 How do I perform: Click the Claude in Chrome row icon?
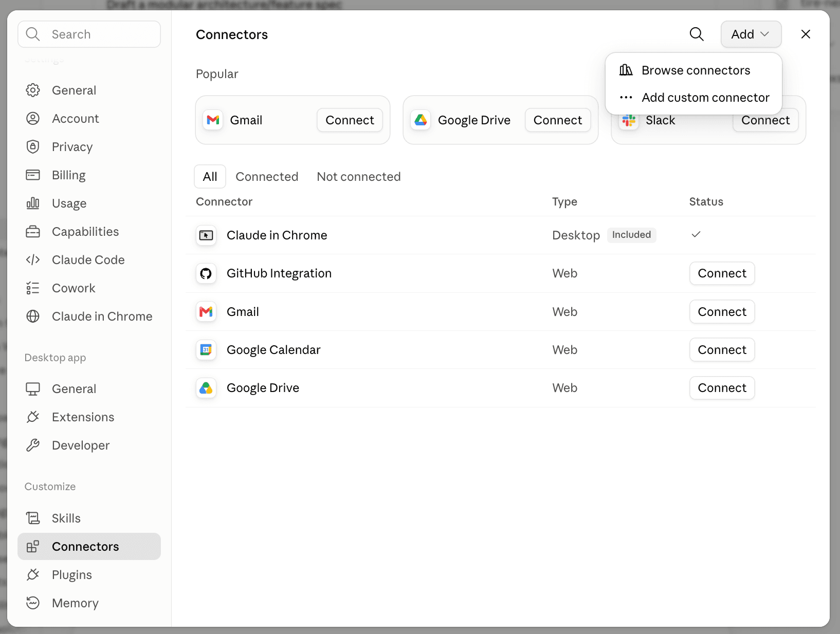coord(206,235)
